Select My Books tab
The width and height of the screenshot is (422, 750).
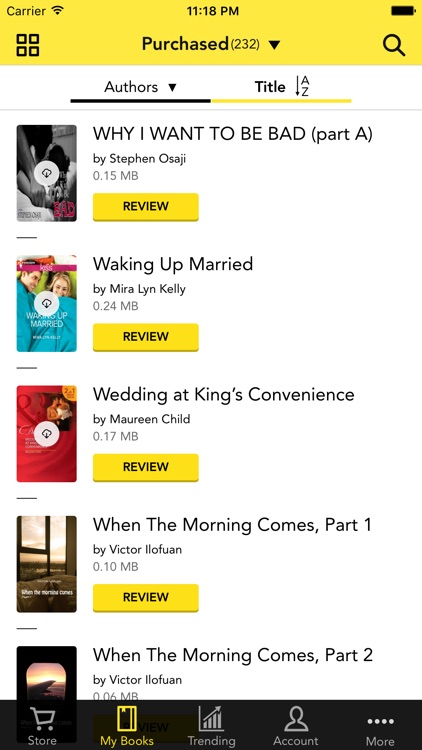click(x=127, y=726)
